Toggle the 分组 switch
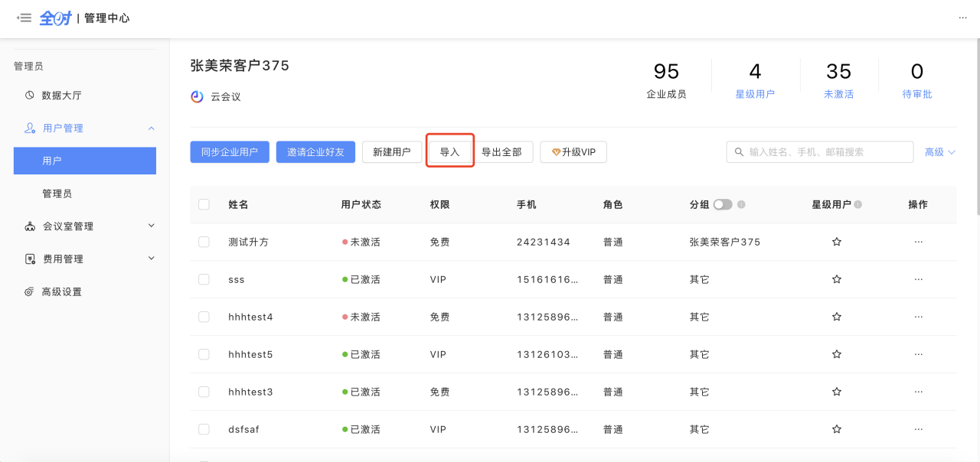This screenshot has height=462, width=980. (x=723, y=204)
